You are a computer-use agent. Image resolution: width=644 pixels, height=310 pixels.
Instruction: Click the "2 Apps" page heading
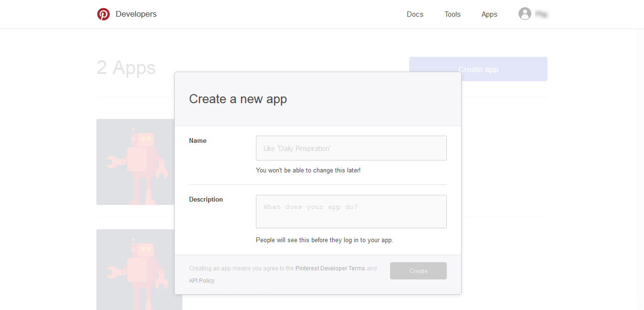tap(126, 68)
